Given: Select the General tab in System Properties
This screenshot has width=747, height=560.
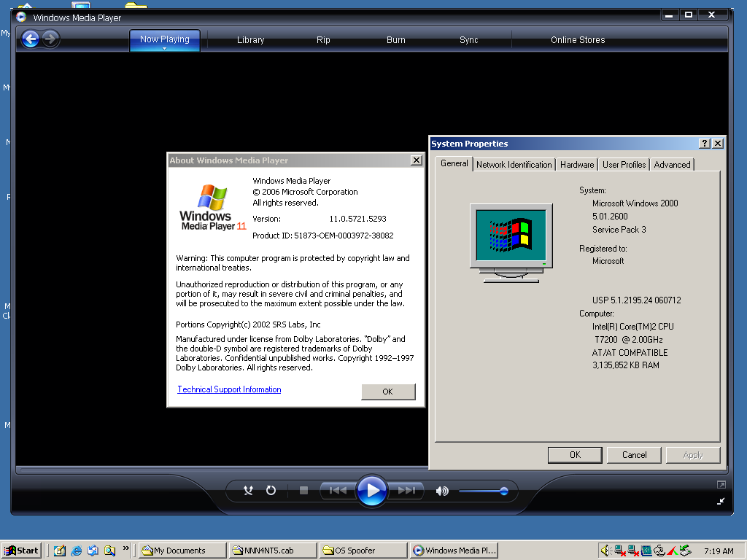Looking at the screenshot, I should pos(454,163).
